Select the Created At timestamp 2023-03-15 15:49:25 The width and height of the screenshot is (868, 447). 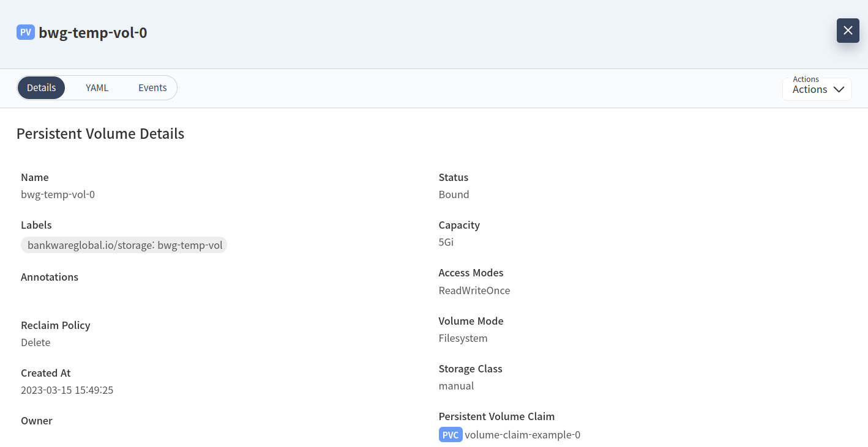coord(67,390)
